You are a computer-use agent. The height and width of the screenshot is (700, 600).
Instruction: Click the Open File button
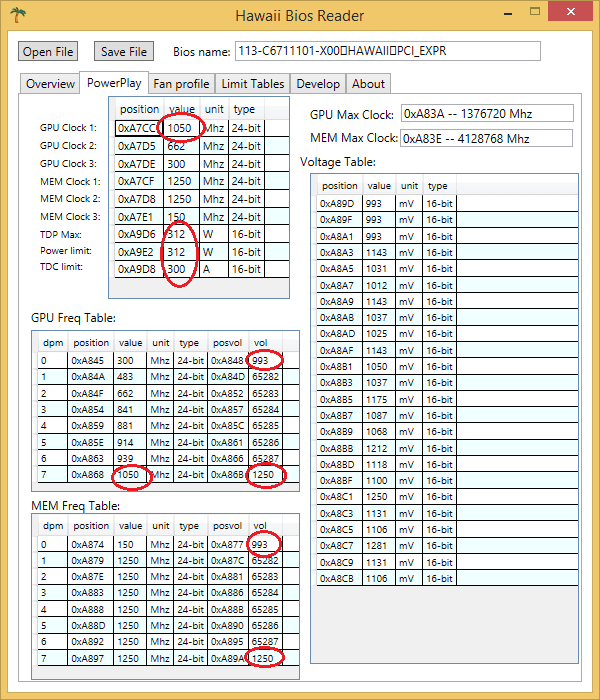[x=48, y=51]
